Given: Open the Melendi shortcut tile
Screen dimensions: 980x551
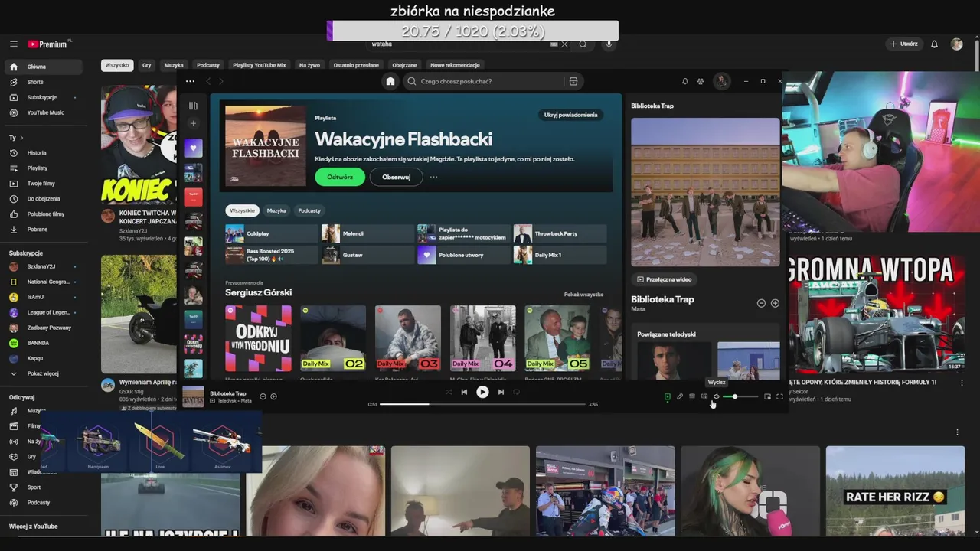Looking at the screenshot, I should (367, 233).
